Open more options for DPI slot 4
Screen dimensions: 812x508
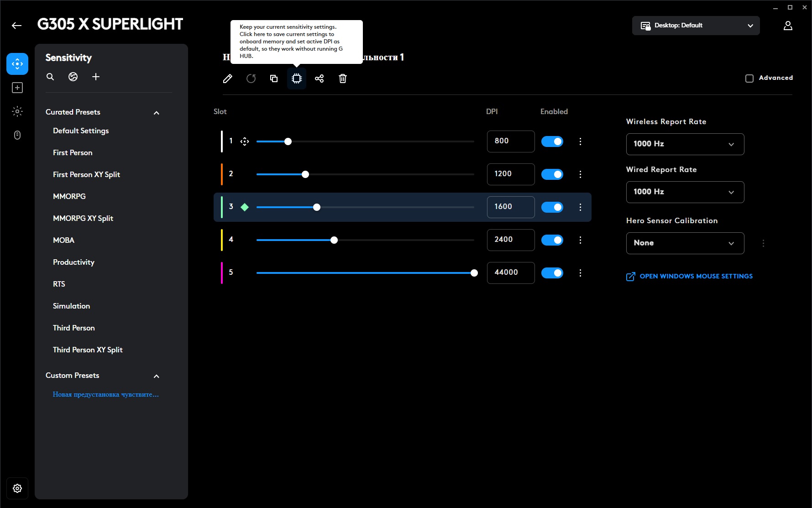(x=580, y=240)
